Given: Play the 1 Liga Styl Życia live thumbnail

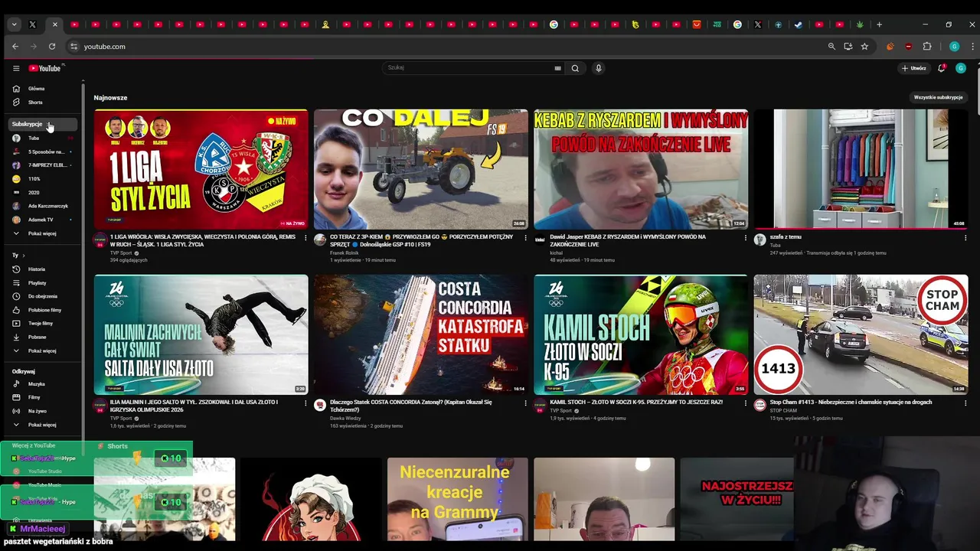Looking at the screenshot, I should (201, 169).
